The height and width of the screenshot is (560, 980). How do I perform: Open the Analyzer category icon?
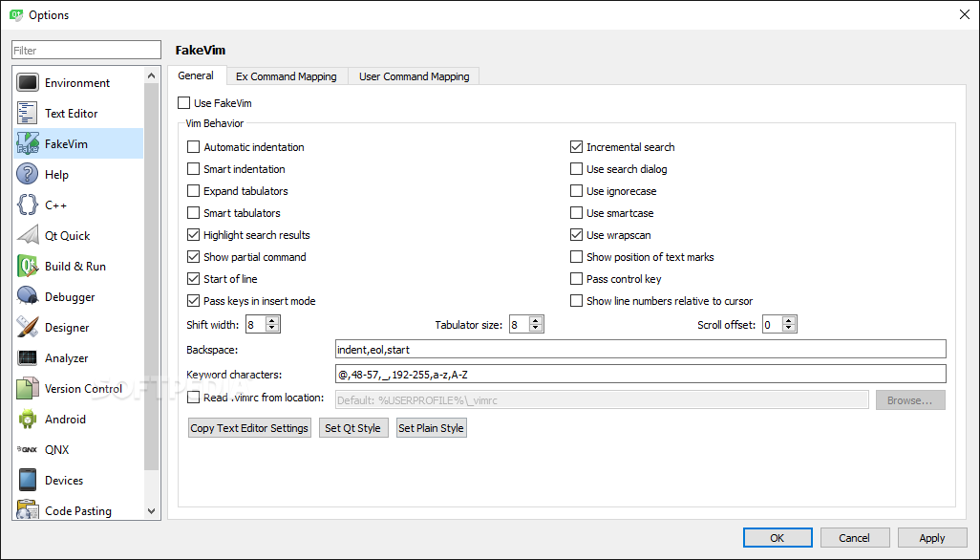tap(28, 358)
